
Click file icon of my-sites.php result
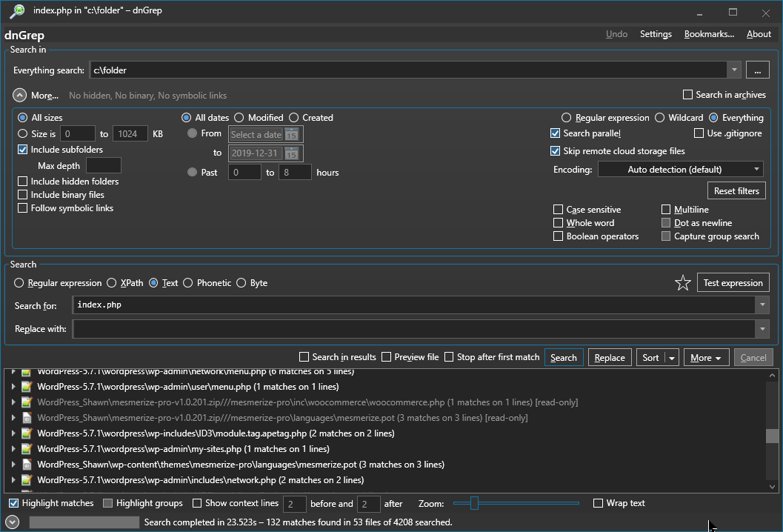point(27,448)
